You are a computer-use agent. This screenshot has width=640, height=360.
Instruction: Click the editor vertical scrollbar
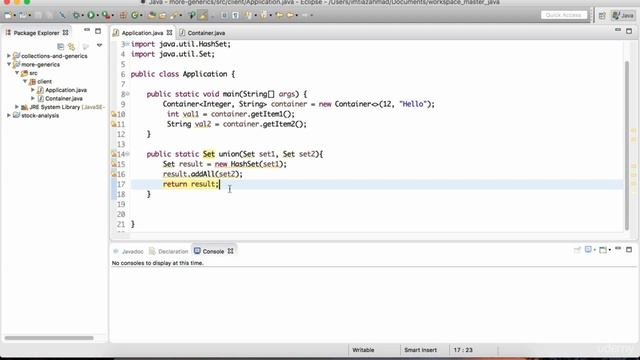[627, 145]
